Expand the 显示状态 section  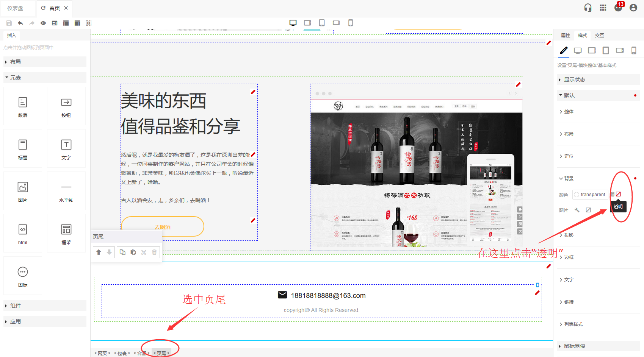click(x=575, y=80)
